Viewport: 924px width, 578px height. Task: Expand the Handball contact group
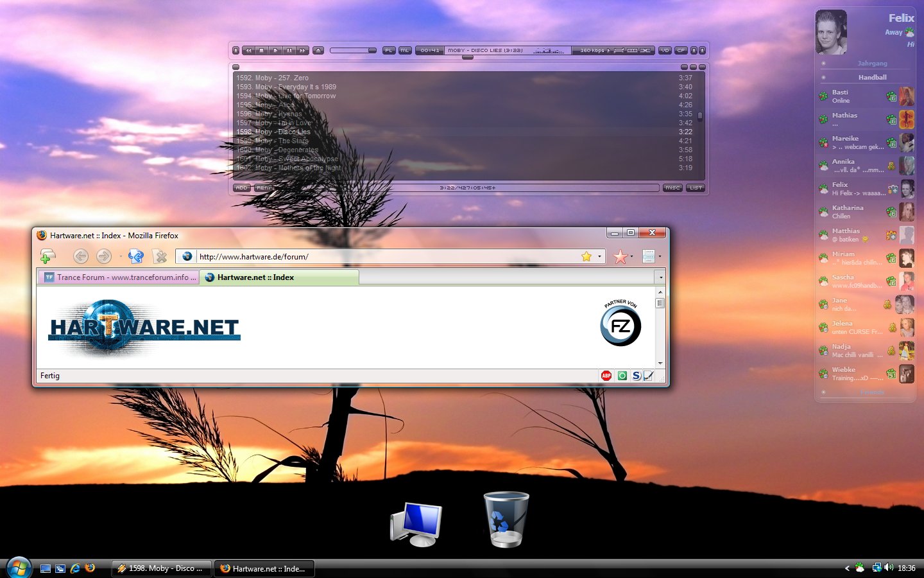pyautogui.click(x=872, y=77)
